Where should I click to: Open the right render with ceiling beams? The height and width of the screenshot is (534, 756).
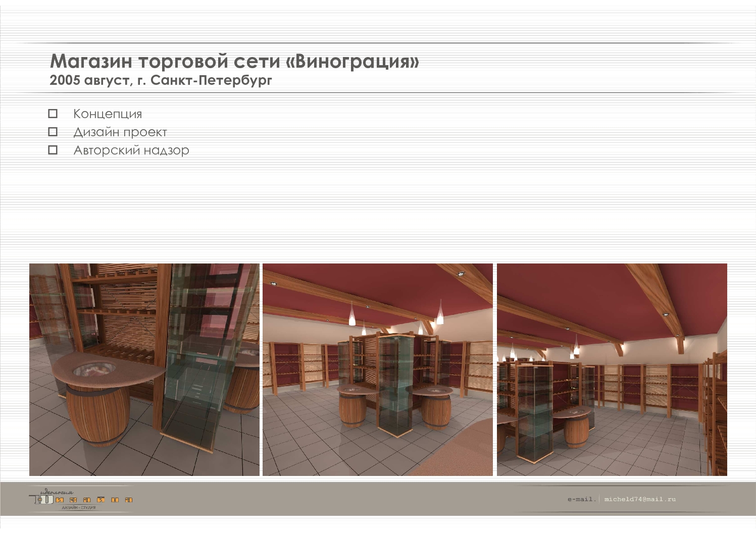612,369
